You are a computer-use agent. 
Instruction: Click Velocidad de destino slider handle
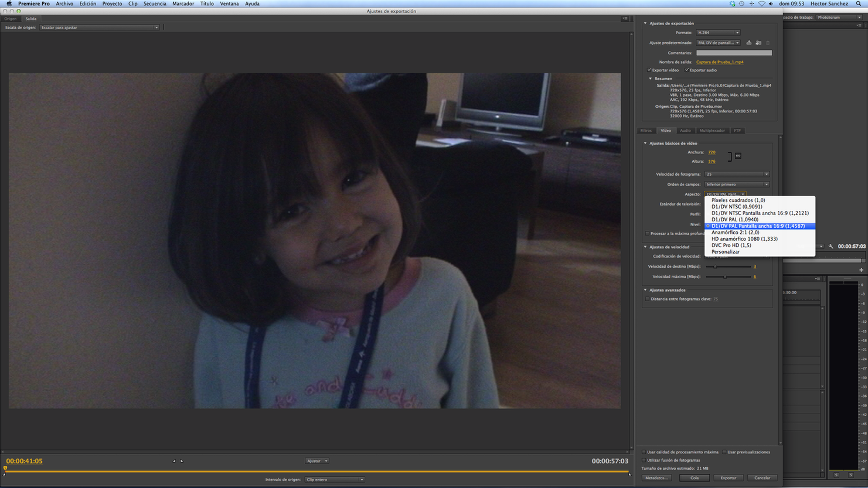click(x=715, y=267)
